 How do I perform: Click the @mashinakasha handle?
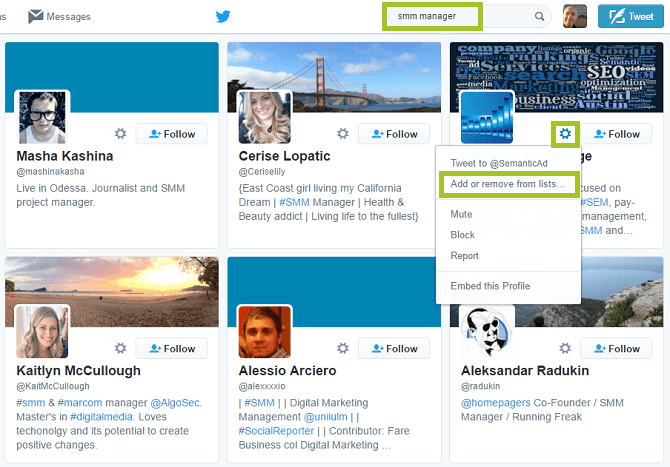point(50,172)
